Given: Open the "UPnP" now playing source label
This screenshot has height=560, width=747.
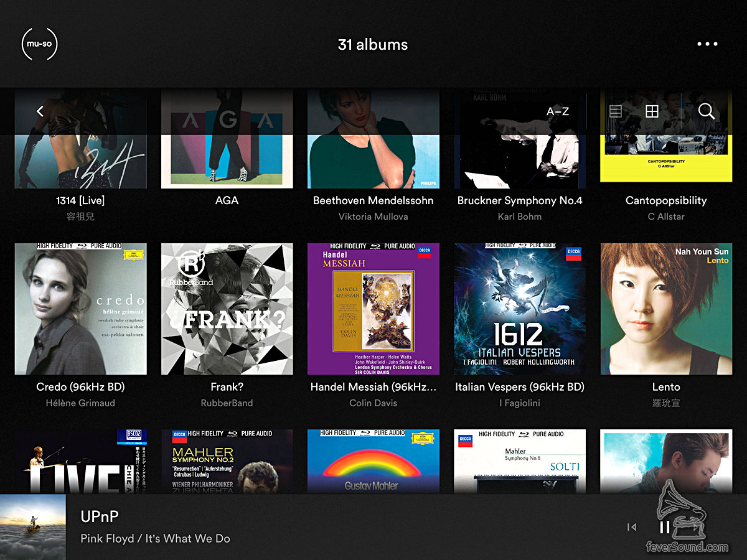Looking at the screenshot, I should 100,516.
